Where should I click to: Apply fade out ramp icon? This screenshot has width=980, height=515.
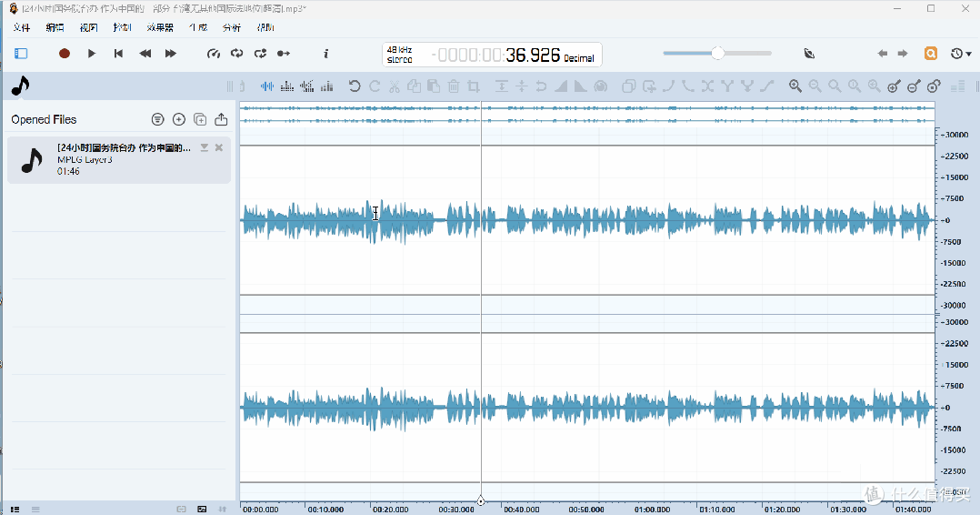pos(581,86)
